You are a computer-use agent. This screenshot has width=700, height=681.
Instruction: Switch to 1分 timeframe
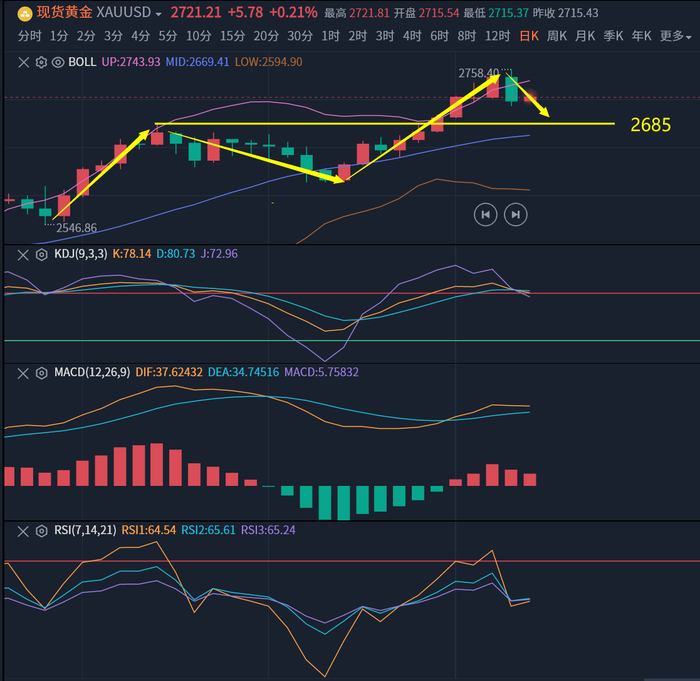coord(58,36)
